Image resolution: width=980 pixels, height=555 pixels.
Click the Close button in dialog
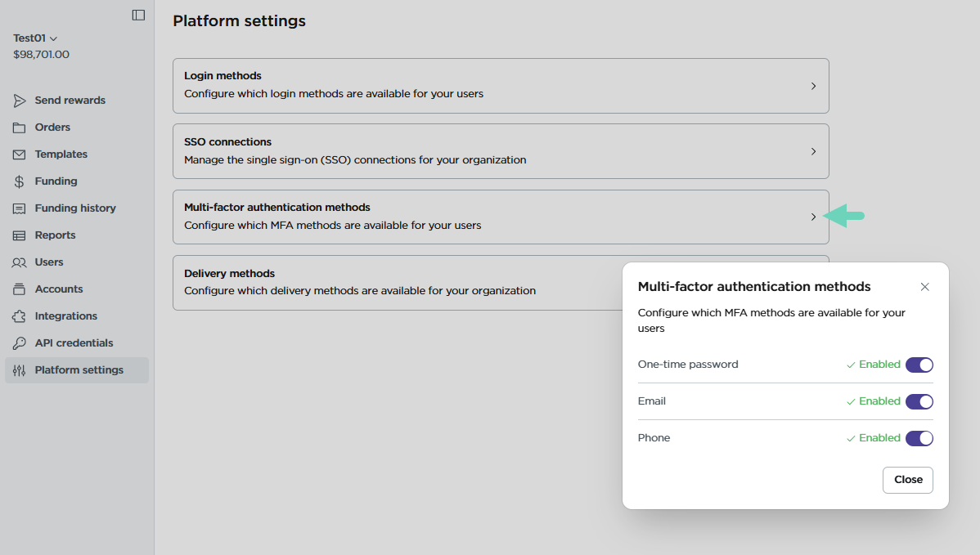click(907, 480)
